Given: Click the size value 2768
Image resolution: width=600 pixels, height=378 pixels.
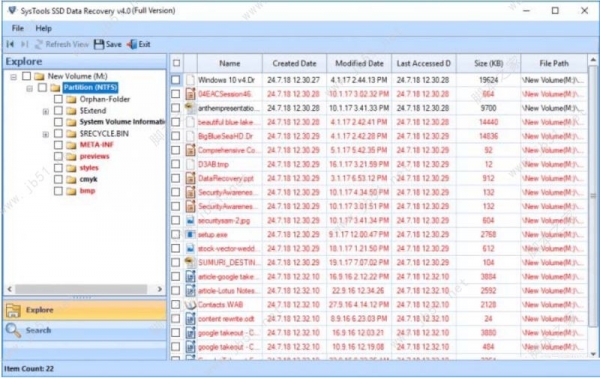Looking at the screenshot, I should (x=489, y=235).
